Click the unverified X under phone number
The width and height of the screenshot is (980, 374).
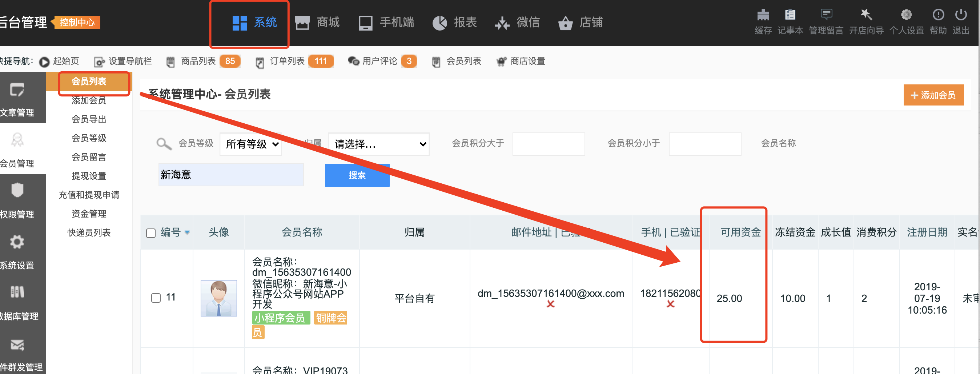click(x=670, y=304)
